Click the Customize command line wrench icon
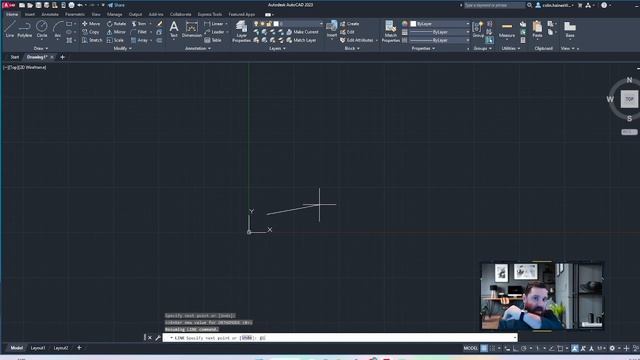The width and height of the screenshot is (640, 360). [158, 338]
